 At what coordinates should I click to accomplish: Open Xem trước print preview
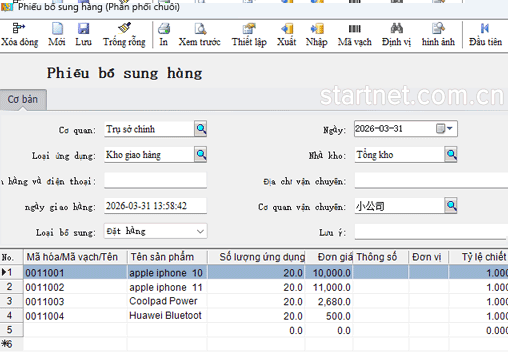click(200, 29)
